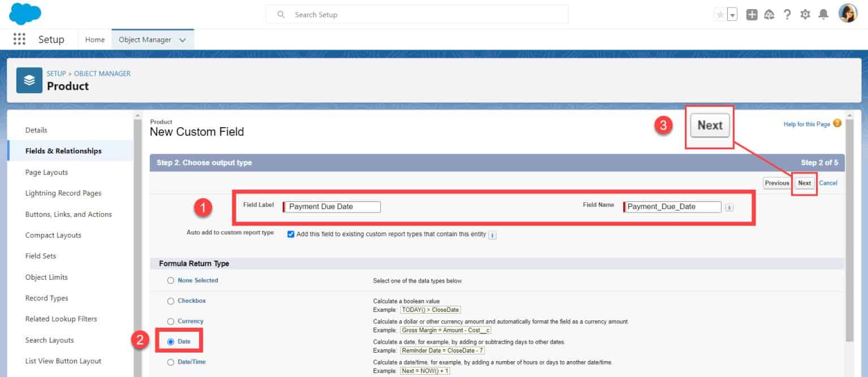This screenshot has width=868, height=377.
Task: Click the Field Label input box
Action: click(x=333, y=207)
